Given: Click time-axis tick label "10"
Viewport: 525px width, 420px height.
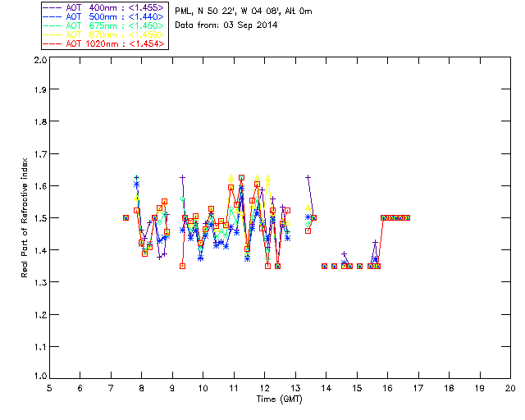Looking at the screenshot, I should point(203,388).
